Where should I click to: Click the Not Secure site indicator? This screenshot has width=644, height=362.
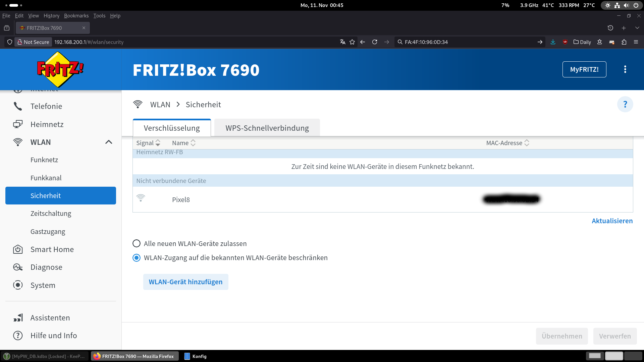pos(33,42)
